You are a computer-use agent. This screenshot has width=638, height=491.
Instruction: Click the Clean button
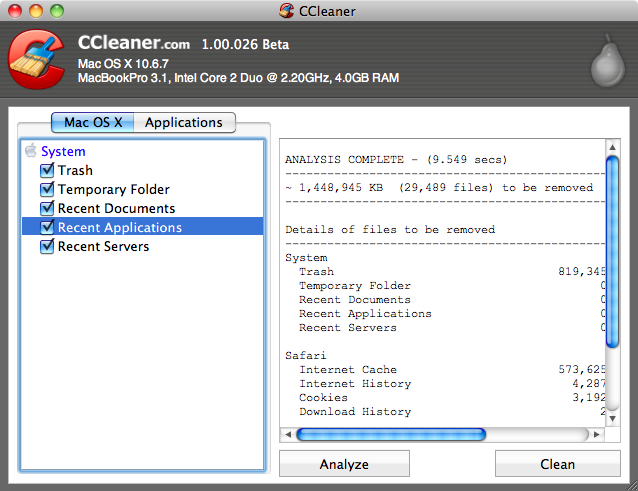(557, 464)
